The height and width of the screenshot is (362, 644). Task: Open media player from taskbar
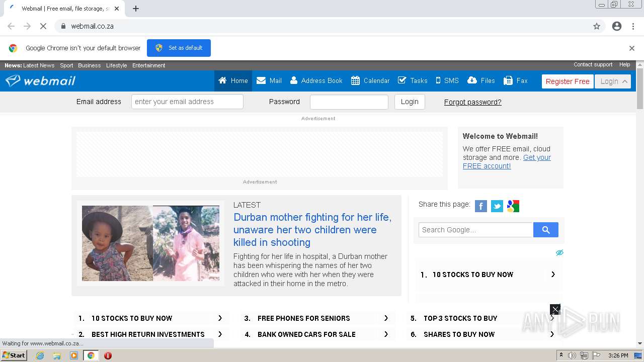click(x=74, y=355)
